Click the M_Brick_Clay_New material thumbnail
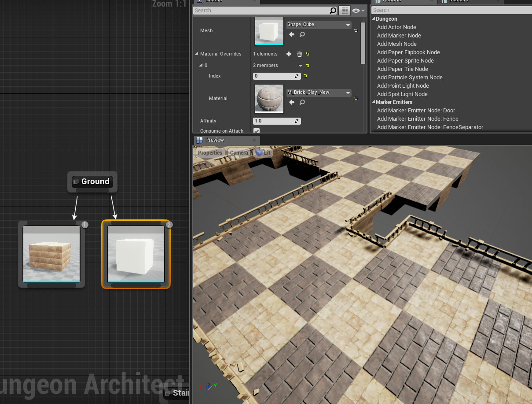The image size is (532, 404). (x=269, y=98)
